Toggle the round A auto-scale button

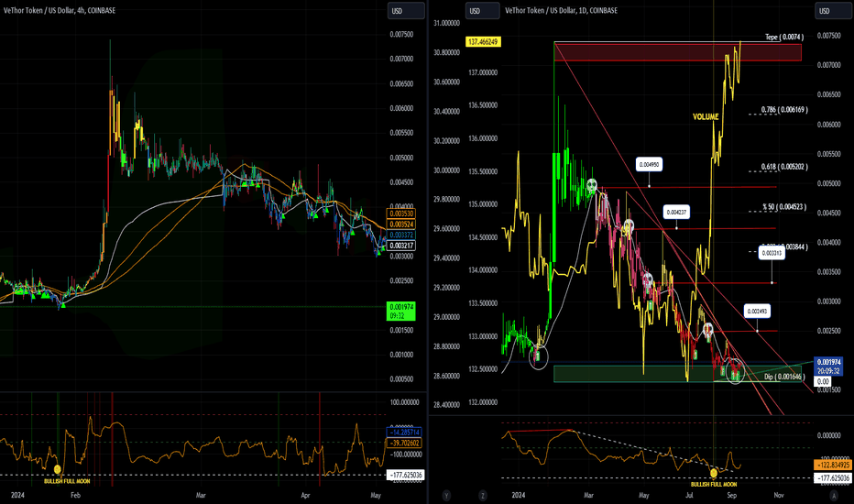click(x=833, y=495)
